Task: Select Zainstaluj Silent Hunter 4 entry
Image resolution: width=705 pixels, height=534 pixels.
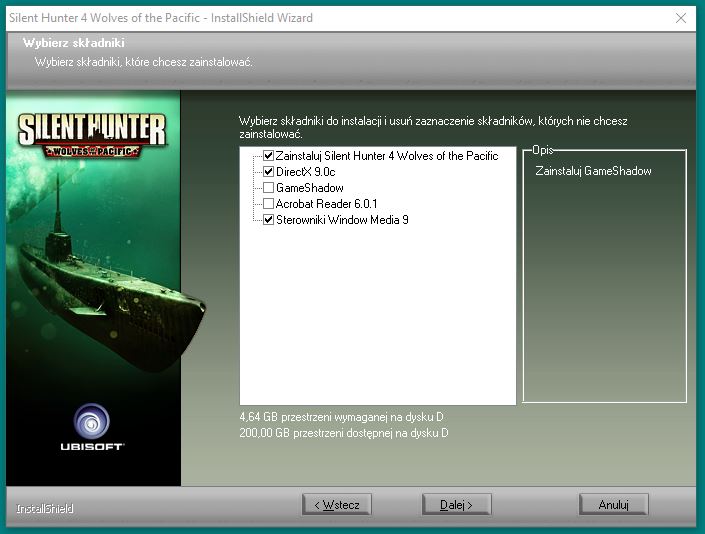Action: pos(386,156)
